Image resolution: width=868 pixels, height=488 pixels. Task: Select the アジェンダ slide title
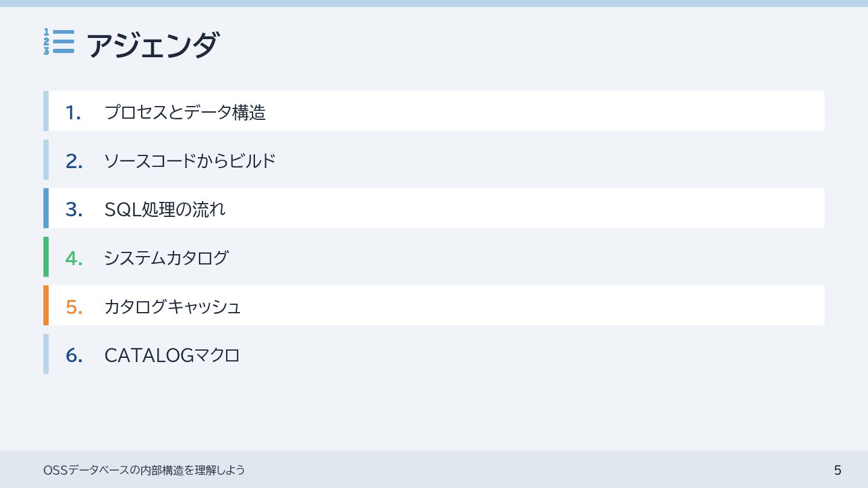153,45
